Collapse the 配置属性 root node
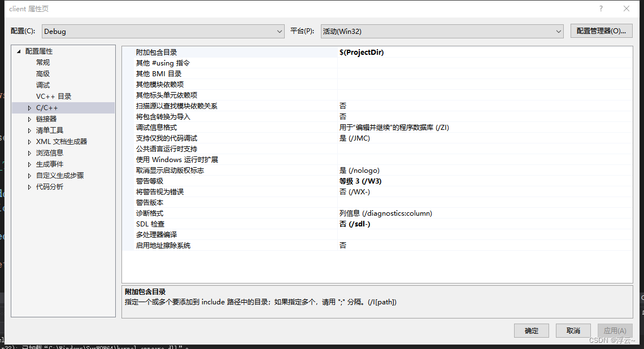The height and width of the screenshot is (349, 644). tap(18, 51)
